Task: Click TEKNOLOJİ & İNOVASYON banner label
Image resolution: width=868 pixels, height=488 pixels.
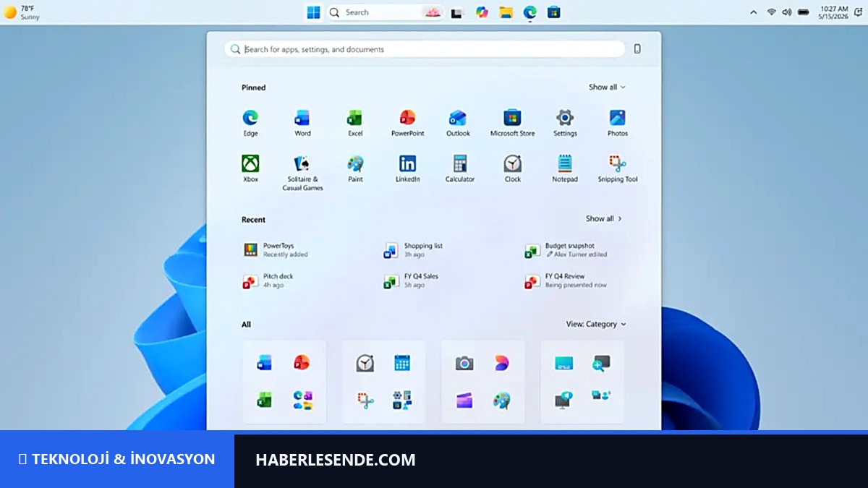Action: point(117,459)
